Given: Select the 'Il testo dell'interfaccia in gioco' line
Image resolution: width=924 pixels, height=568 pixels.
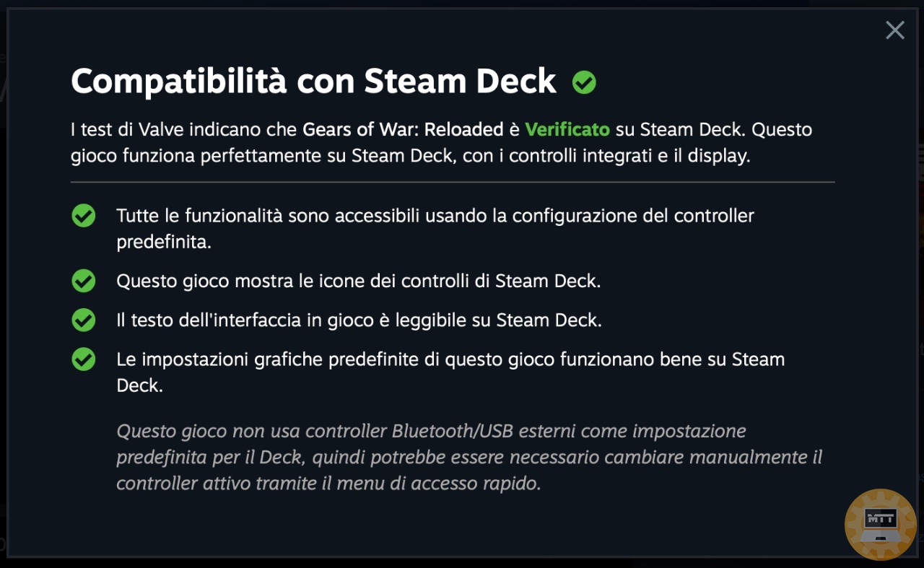Looking at the screenshot, I should click(359, 320).
